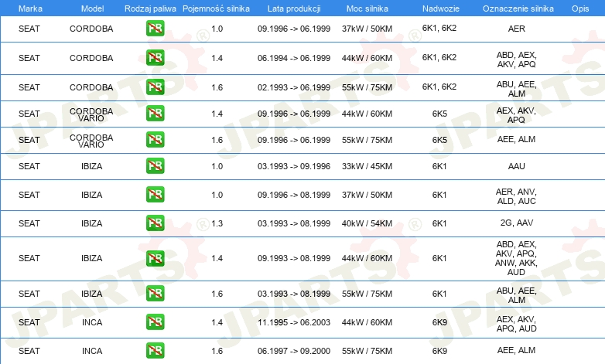Click engine codes AEE, ALM in Cordoba Vario row
This screenshot has width=605, height=364.
coord(516,139)
